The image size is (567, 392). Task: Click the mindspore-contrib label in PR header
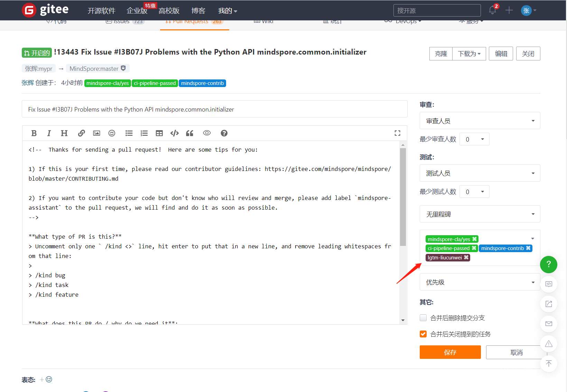click(202, 83)
